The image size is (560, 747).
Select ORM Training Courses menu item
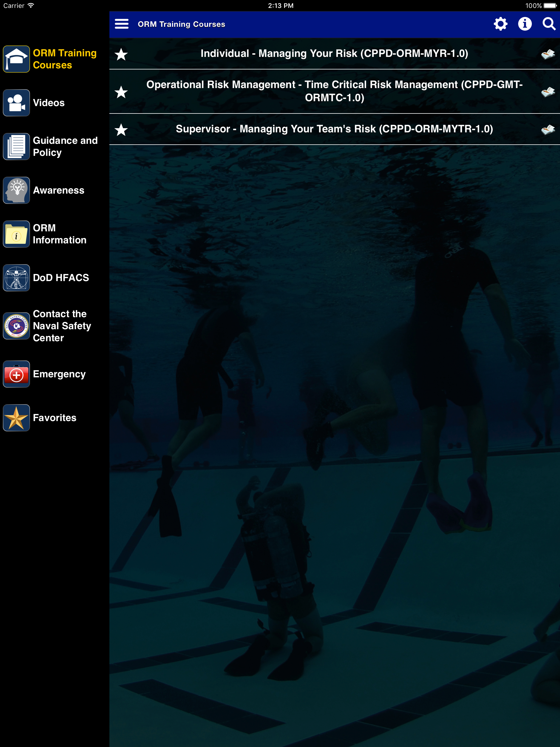pyautogui.click(x=65, y=59)
